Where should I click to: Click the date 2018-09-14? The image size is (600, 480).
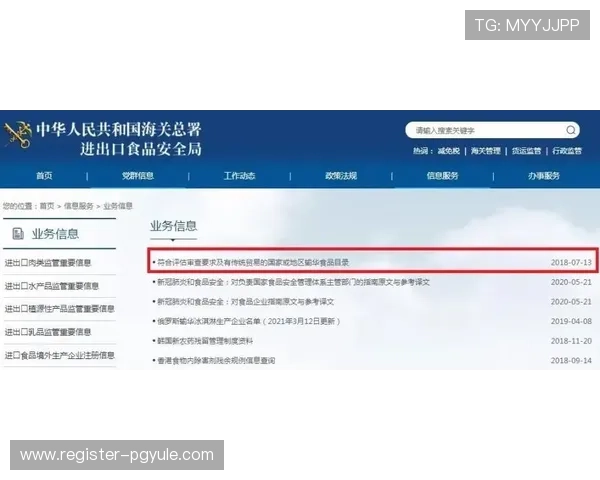point(571,360)
